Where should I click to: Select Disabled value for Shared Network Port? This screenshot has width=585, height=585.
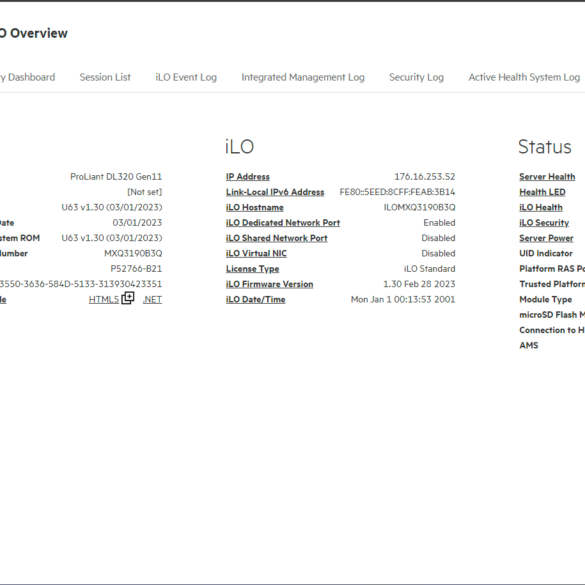click(438, 238)
